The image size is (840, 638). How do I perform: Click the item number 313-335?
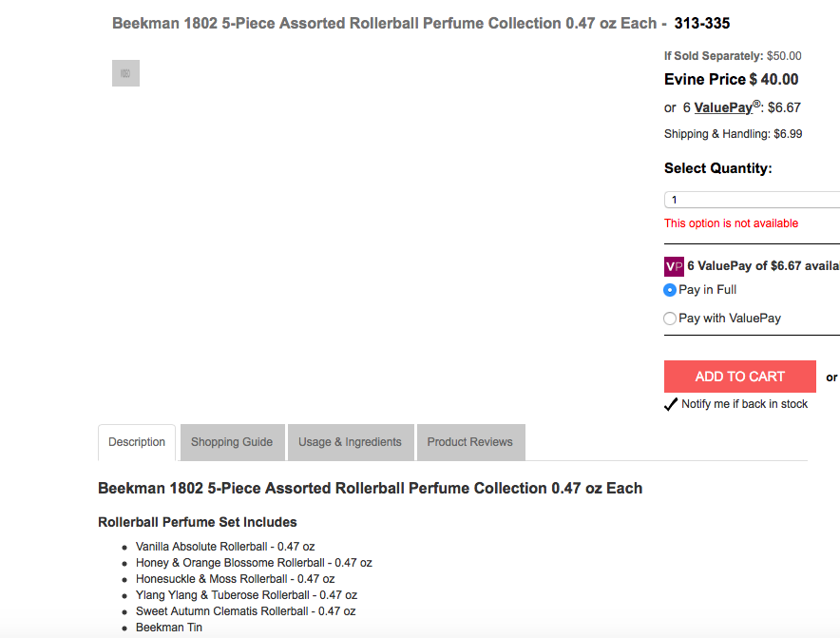702,23
